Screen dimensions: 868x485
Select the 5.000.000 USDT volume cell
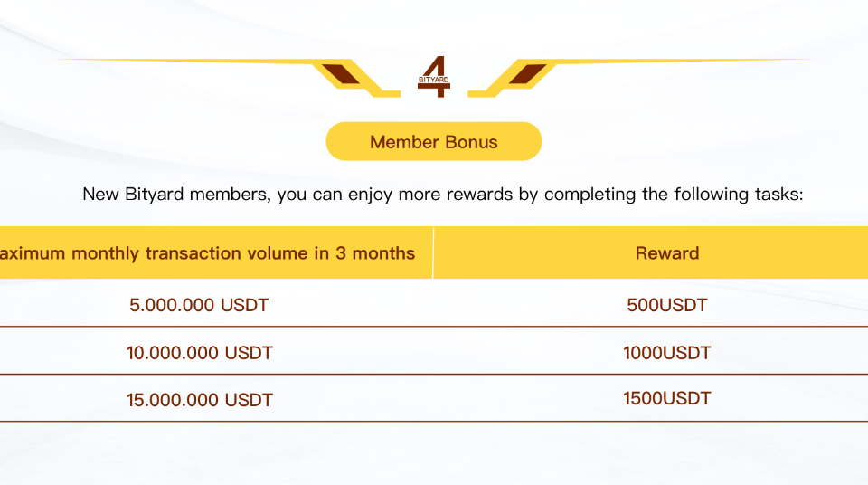pyautogui.click(x=199, y=305)
